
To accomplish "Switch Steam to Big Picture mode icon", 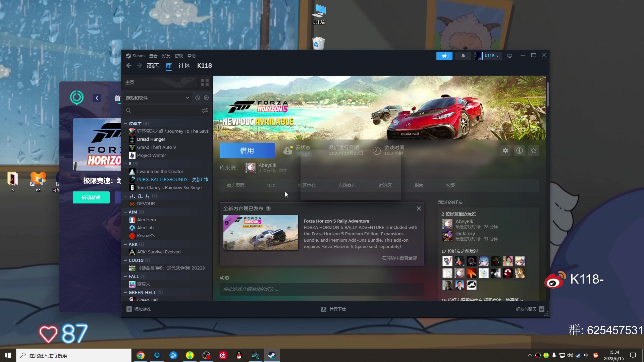I will coord(510,56).
